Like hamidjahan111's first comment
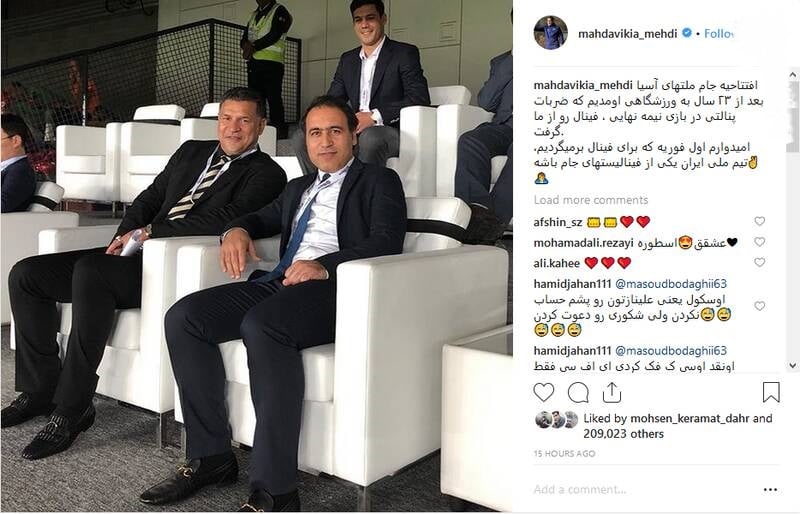The image size is (800, 514). pyautogui.click(x=760, y=306)
